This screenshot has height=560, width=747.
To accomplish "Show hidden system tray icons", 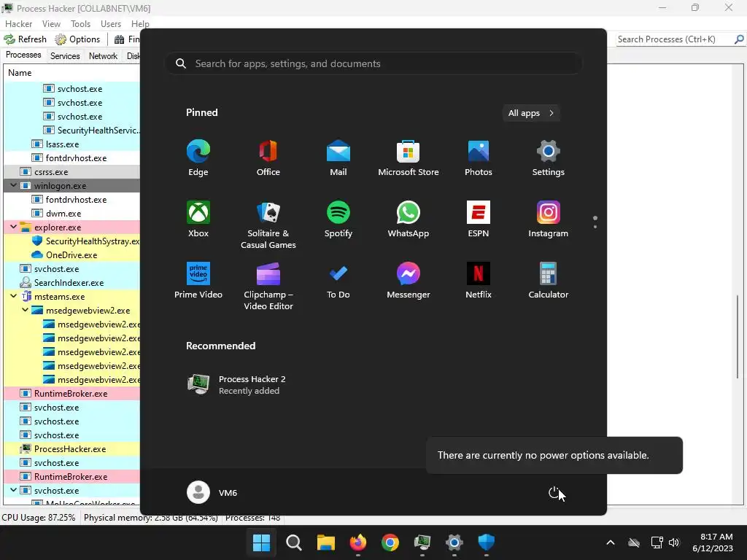I will point(611,542).
